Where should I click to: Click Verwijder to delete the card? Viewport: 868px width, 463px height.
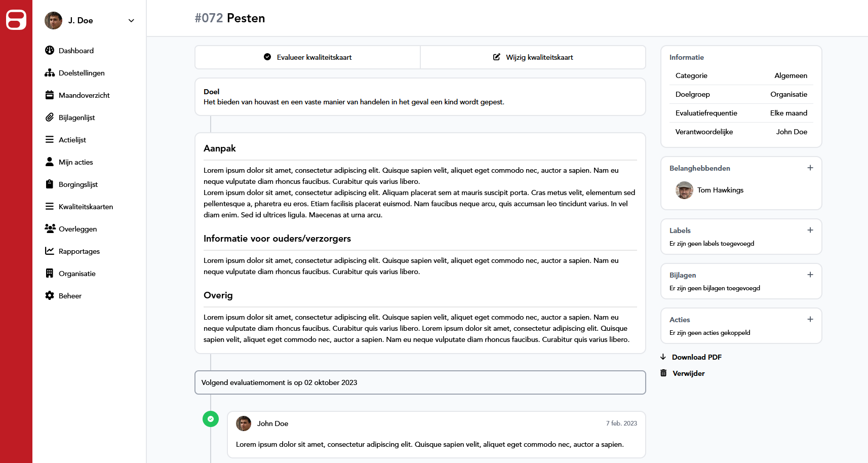(688, 373)
